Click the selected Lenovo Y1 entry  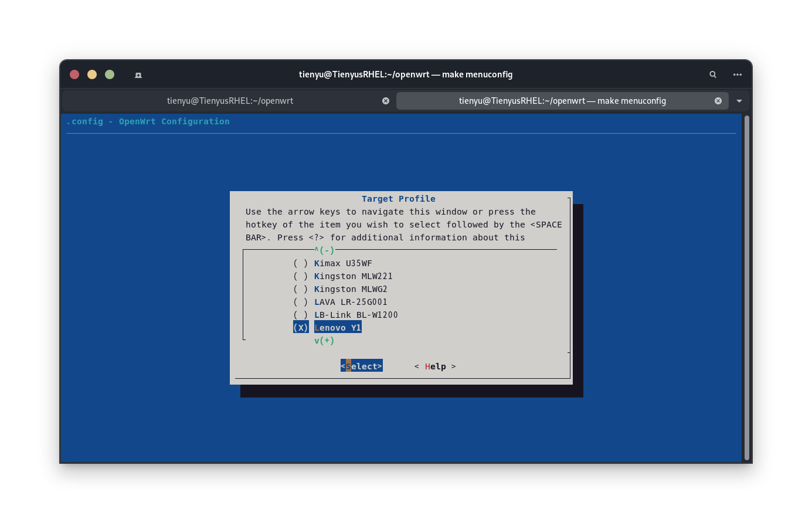click(338, 328)
